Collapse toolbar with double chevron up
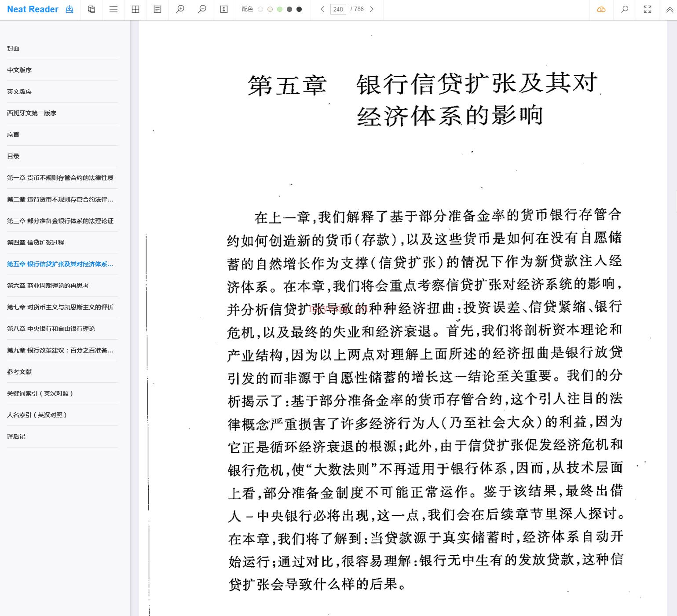The height and width of the screenshot is (616, 677). (670, 9)
